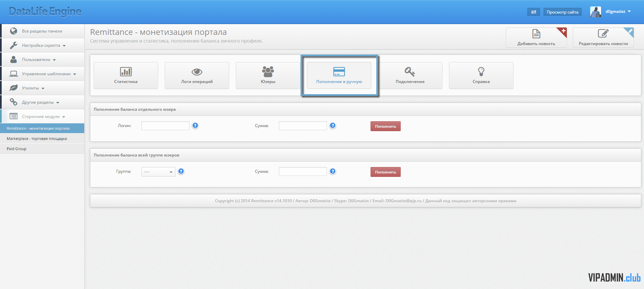Open the Группа selection dropdown

(158, 172)
